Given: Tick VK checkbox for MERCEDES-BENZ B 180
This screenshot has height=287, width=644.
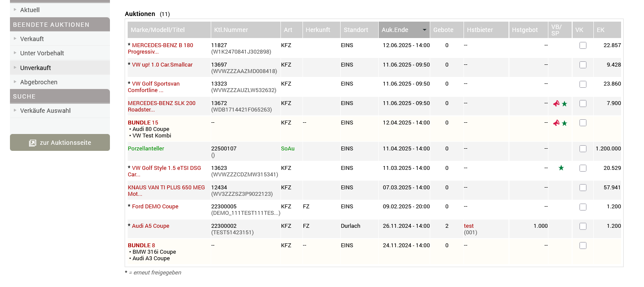Looking at the screenshot, I should [x=583, y=45].
